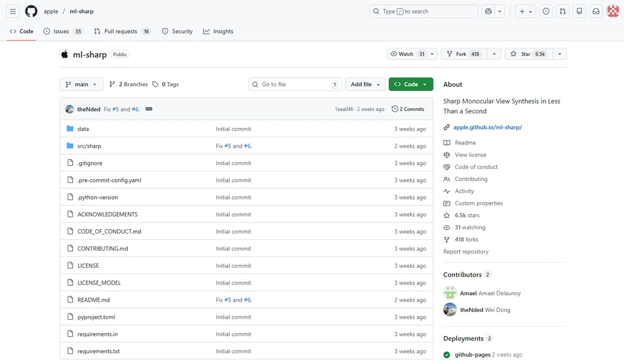624x364 pixels.
Task: Fork the repository with Fork 418 button
Action: pos(464,54)
